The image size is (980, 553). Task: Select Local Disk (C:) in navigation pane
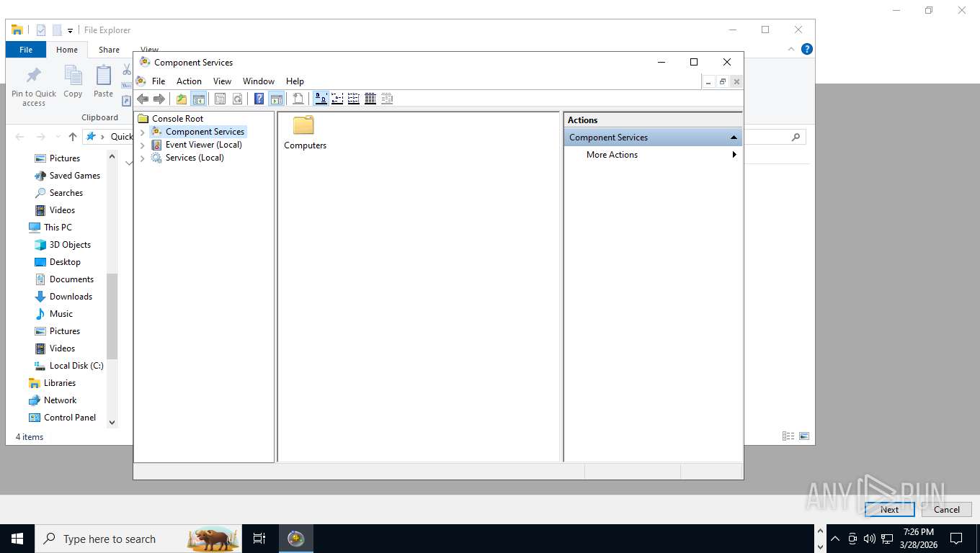pos(76,366)
